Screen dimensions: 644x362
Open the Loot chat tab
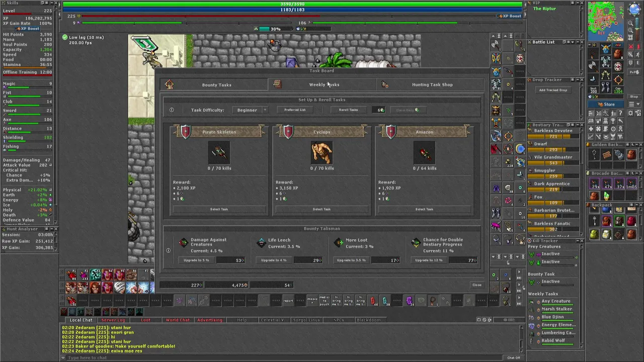pos(145,320)
